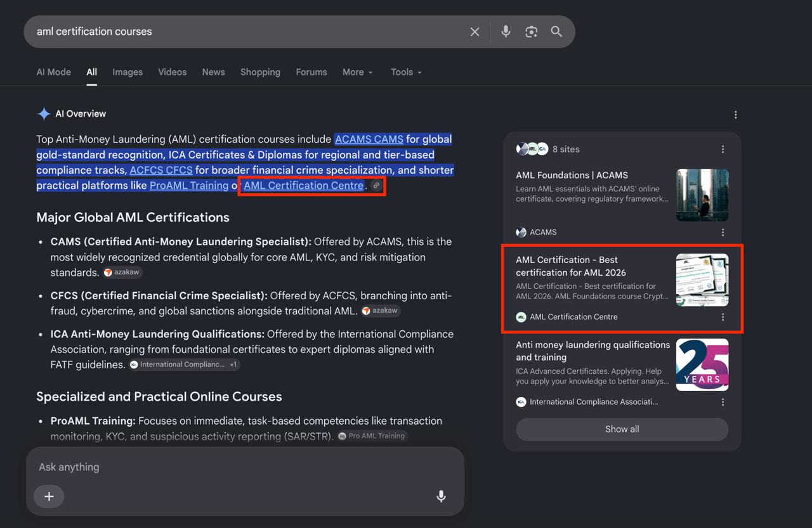Click the bold CAMS (Certified Anti-Money Laundering Specialist) text
The width and height of the screenshot is (812, 528).
point(181,241)
